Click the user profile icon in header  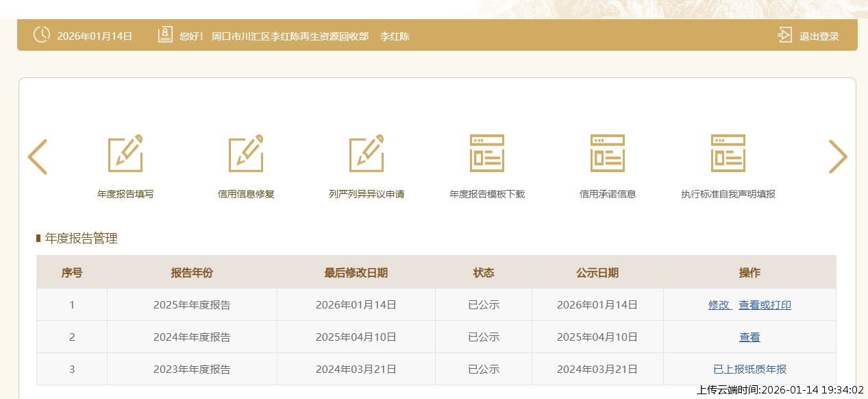pos(165,35)
